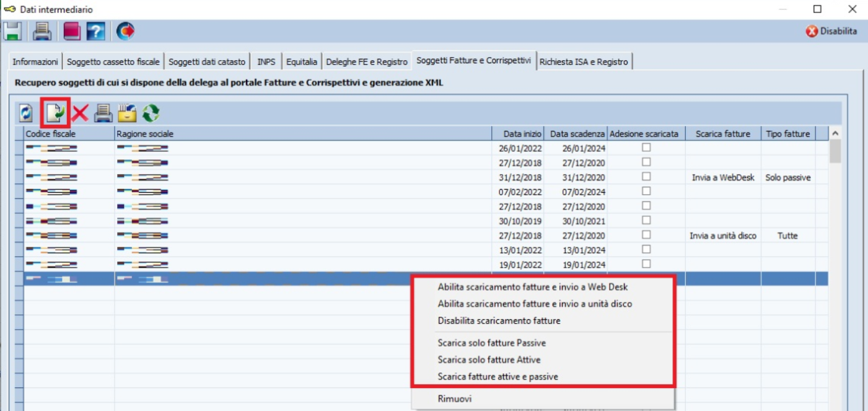Screen dimensions: 868x411
Task: Sort by the Codice fiscale column header
Action: click(x=69, y=133)
